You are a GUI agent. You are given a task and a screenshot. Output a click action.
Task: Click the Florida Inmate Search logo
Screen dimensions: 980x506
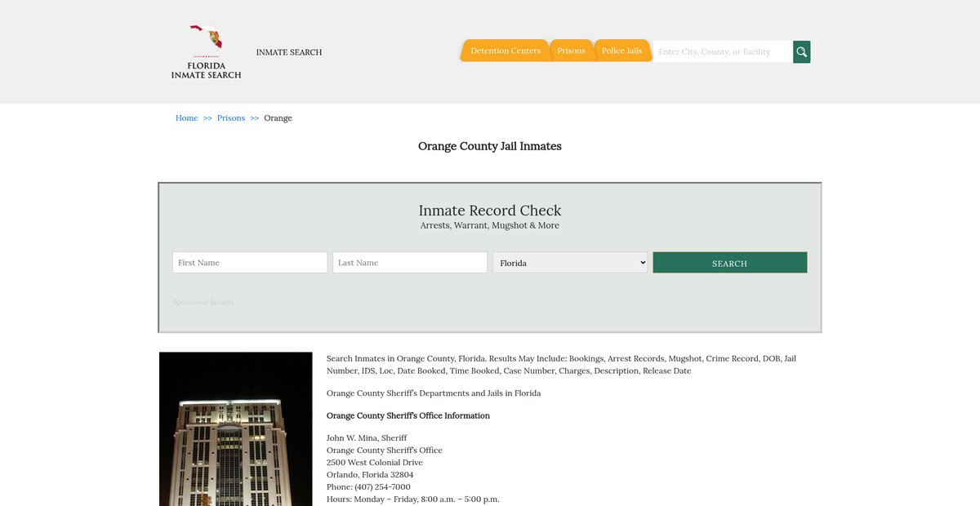(x=206, y=51)
